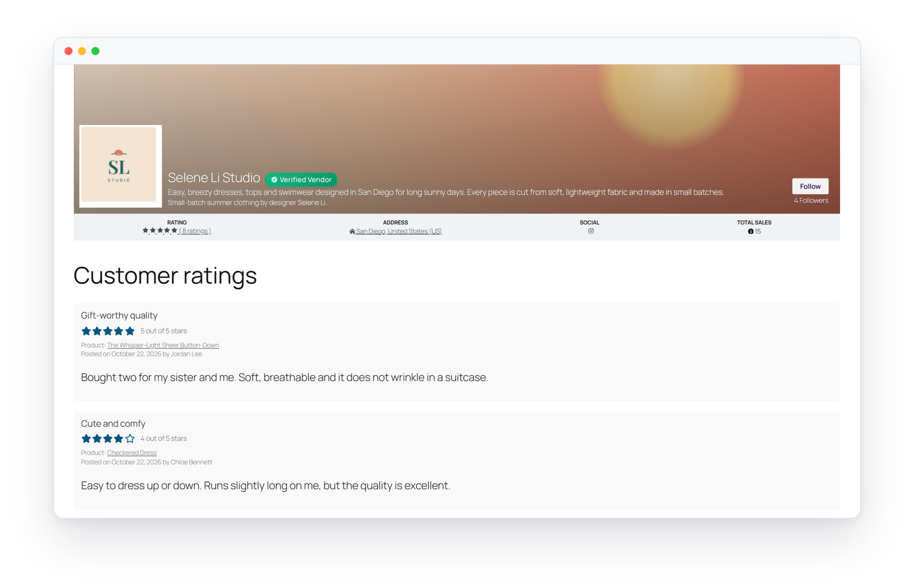Click the Selene Li Studio logo thumbnail
Image resolution: width=914 pixels, height=588 pixels.
pos(120,166)
